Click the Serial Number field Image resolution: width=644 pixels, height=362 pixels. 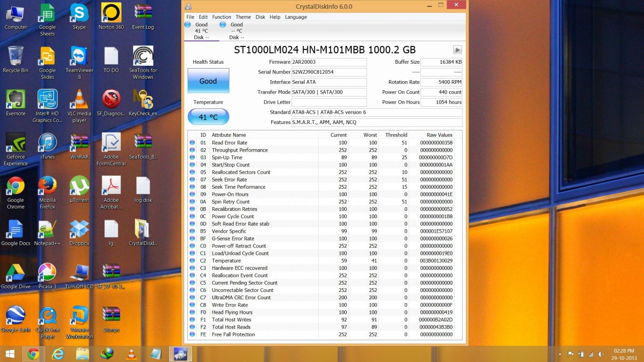coord(329,72)
